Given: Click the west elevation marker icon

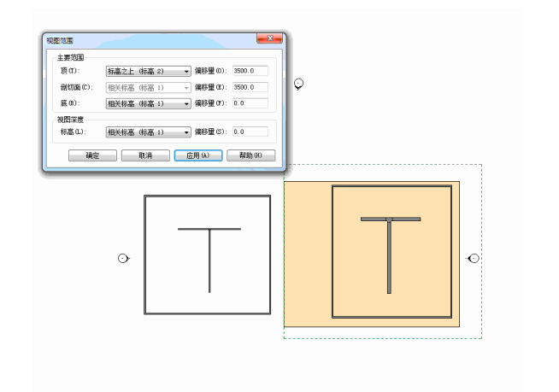Looking at the screenshot, I should 123,258.
